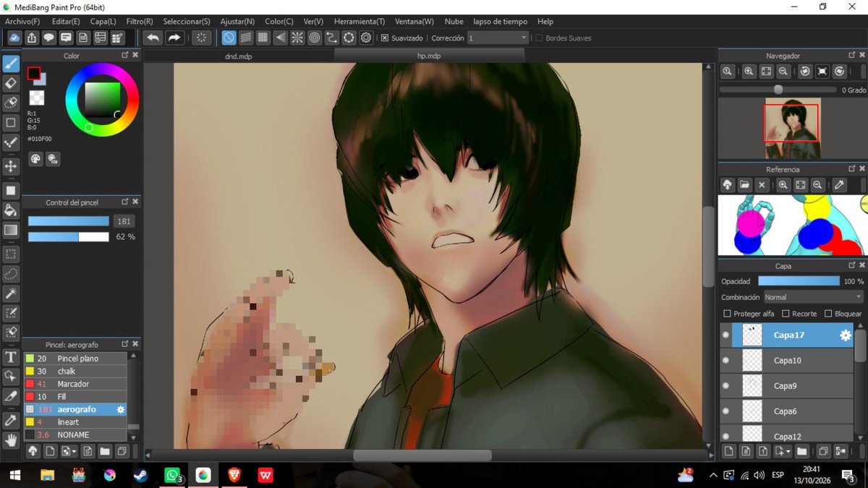Select the lineart brush
Viewport: 868px width, 488px height.
coord(75,422)
